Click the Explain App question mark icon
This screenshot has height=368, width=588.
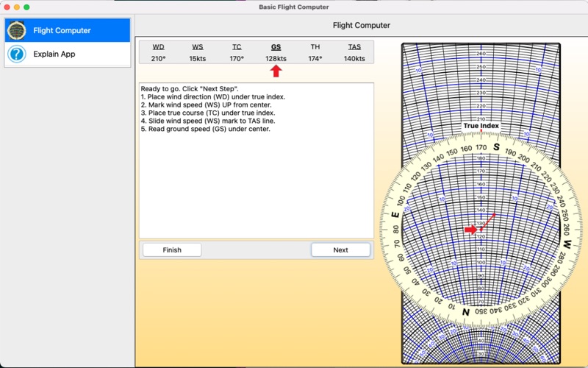pyautogui.click(x=16, y=54)
